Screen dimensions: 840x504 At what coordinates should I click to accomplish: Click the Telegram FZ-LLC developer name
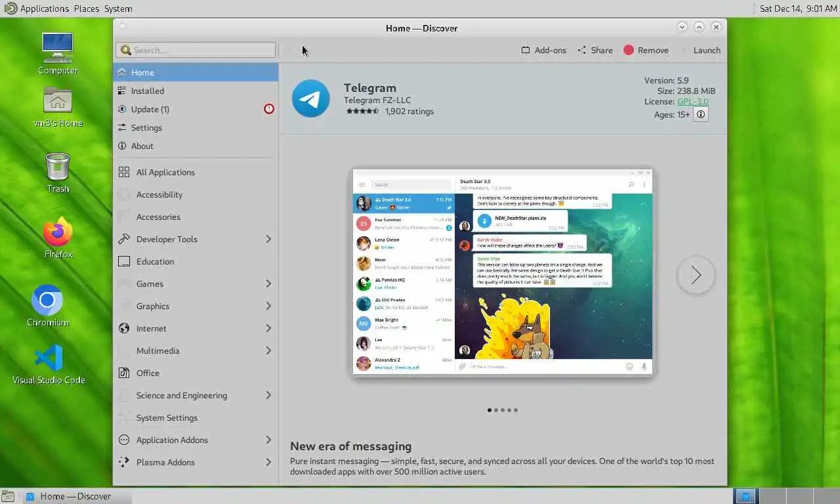[x=377, y=100]
